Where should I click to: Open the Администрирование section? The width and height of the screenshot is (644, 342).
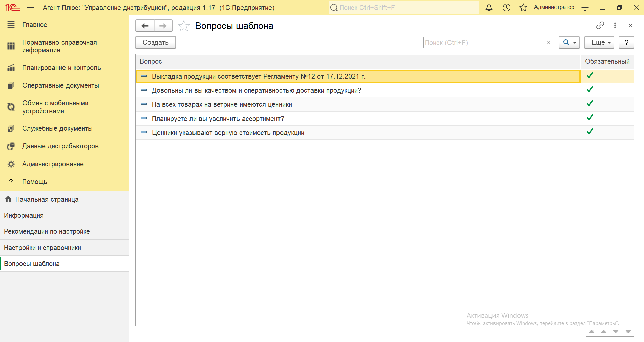tap(53, 164)
